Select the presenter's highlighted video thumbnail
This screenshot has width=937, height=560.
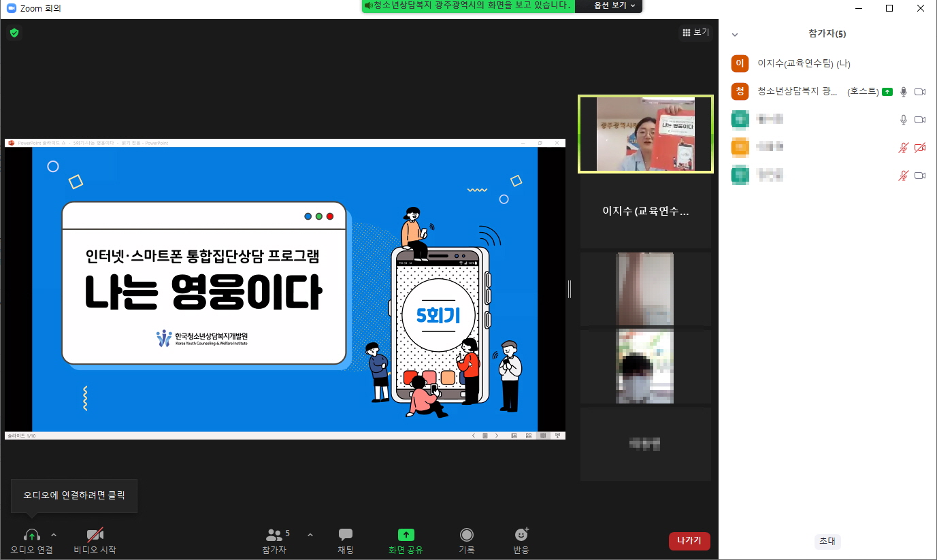645,134
